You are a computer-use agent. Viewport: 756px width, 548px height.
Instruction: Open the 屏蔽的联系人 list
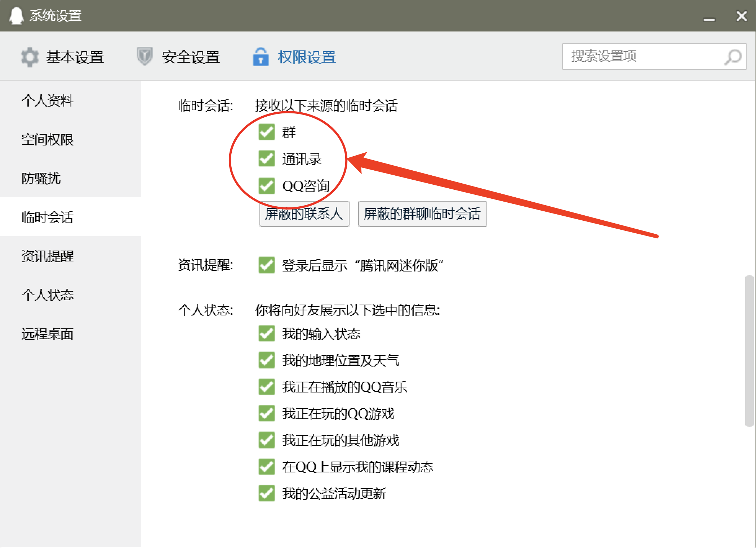pos(304,214)
